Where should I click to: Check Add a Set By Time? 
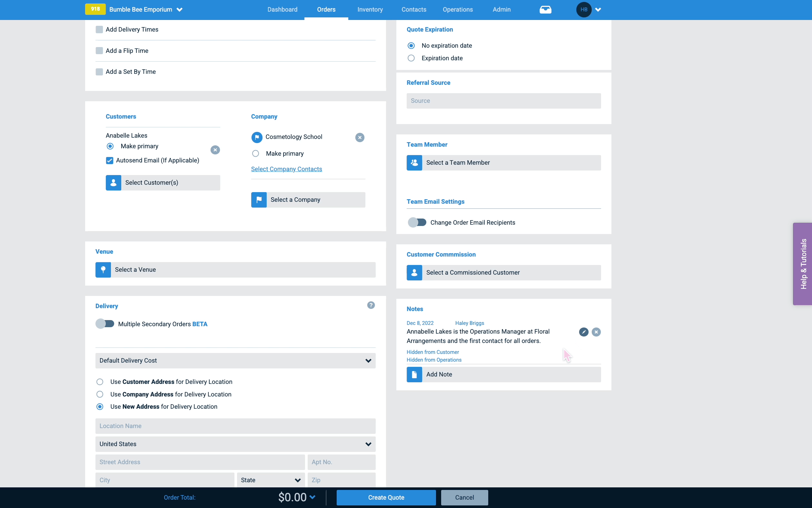pyautogui.click(x=99, y=72)
